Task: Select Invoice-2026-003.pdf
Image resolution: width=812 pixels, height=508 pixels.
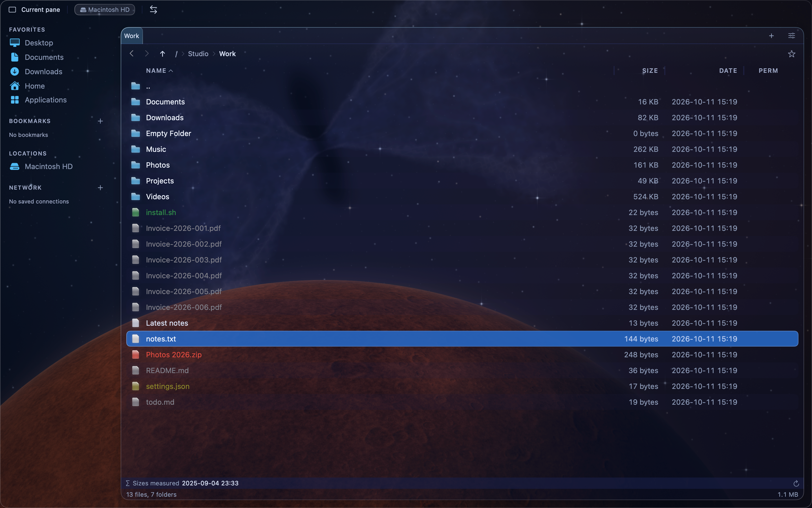Action: click(462, 260)
